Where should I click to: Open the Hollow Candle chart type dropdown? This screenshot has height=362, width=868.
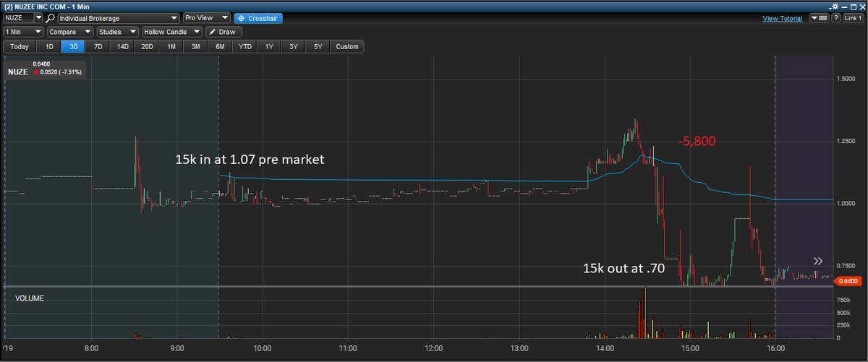click(172, 32)
